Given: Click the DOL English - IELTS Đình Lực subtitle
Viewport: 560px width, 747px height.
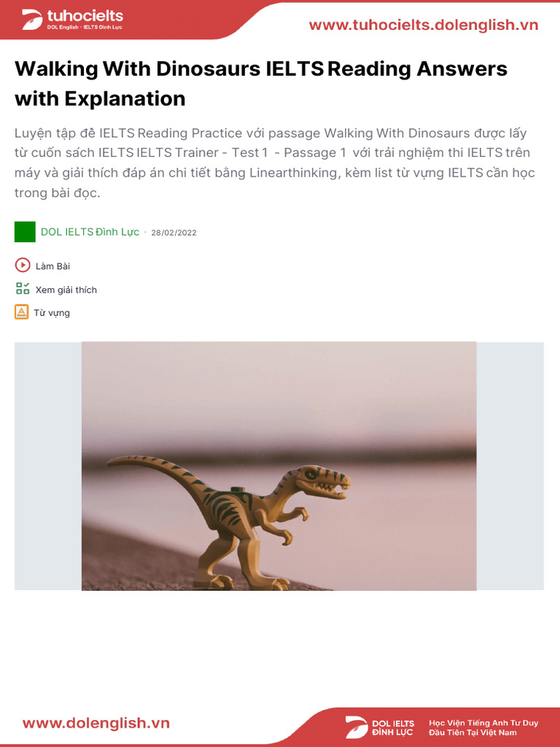Looking at the screenshot, I should [85, 27].
